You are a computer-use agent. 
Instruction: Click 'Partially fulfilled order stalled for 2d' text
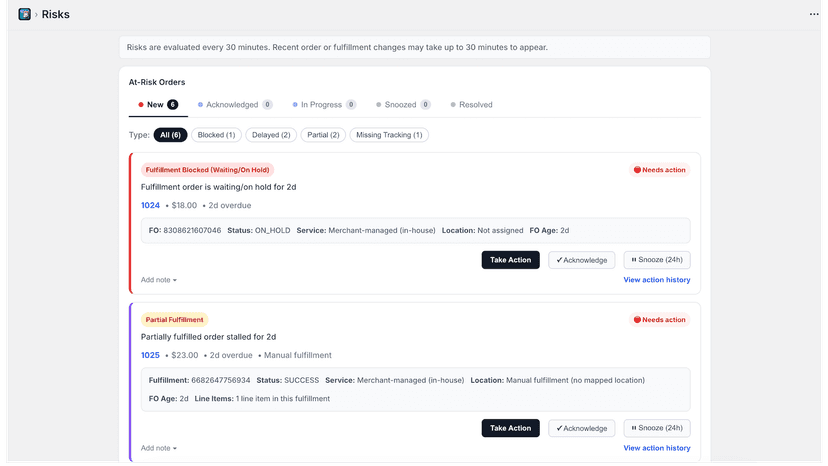point(209,337)
